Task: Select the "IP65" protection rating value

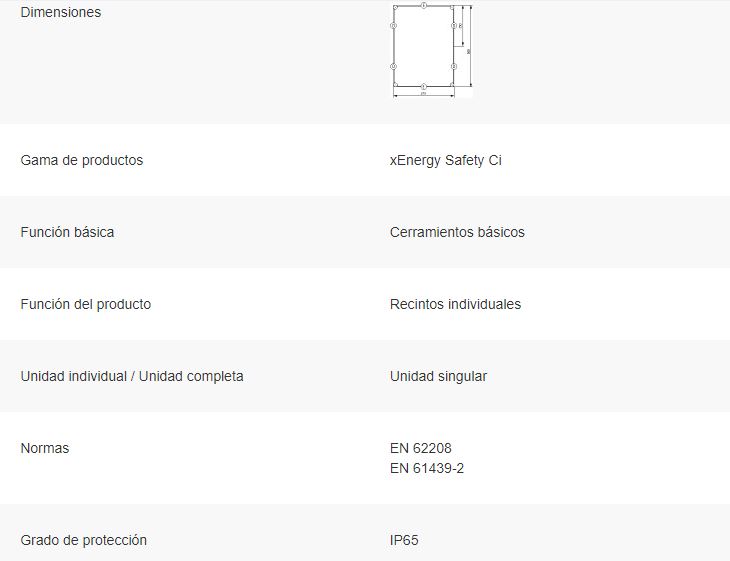Action: coord(404,540)
